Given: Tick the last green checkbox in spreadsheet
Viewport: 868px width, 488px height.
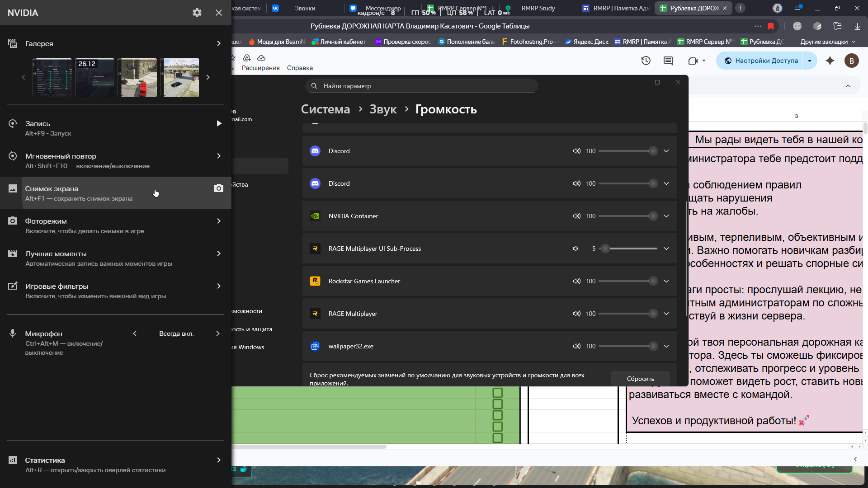Looking at the screenshot, I should pos(497,438).
